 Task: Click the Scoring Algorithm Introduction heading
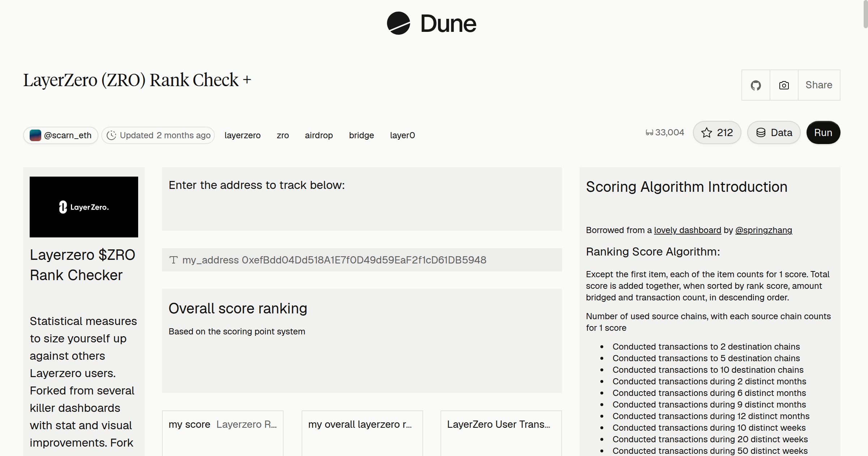(x=686, y=187)
